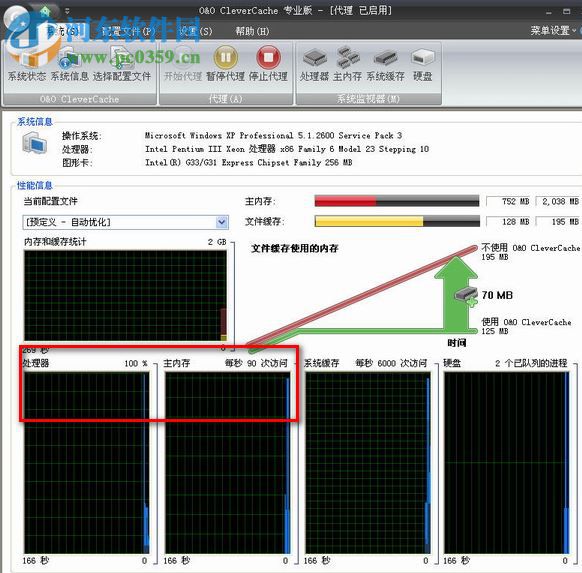This screenshot has height=573, width=582.
Task: Open the 主内存 monitor icon
Action: (347, 64)
